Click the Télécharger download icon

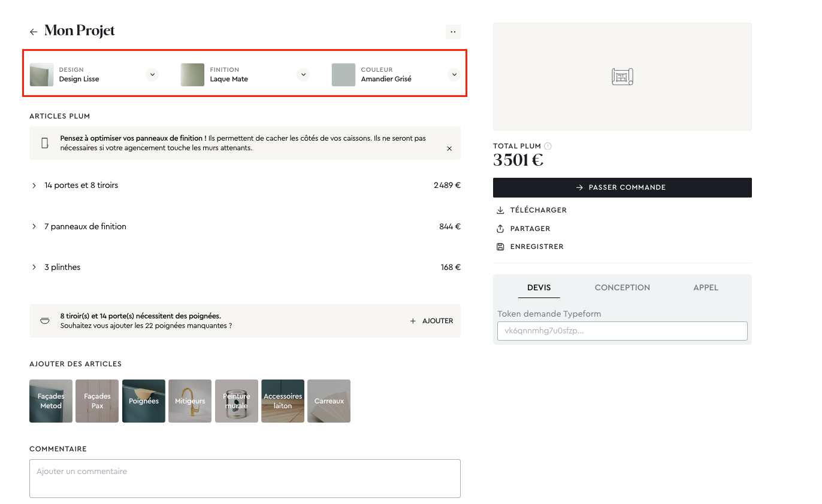[x=500, y=210]
